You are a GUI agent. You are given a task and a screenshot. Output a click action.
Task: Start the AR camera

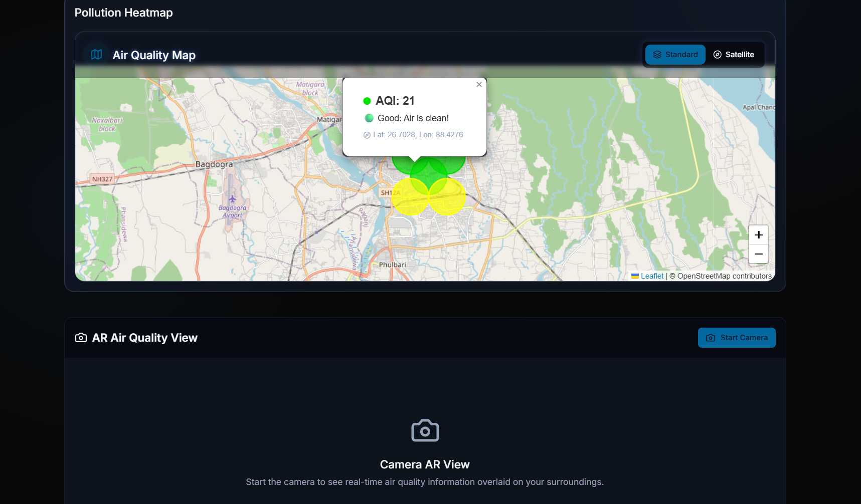737,338
